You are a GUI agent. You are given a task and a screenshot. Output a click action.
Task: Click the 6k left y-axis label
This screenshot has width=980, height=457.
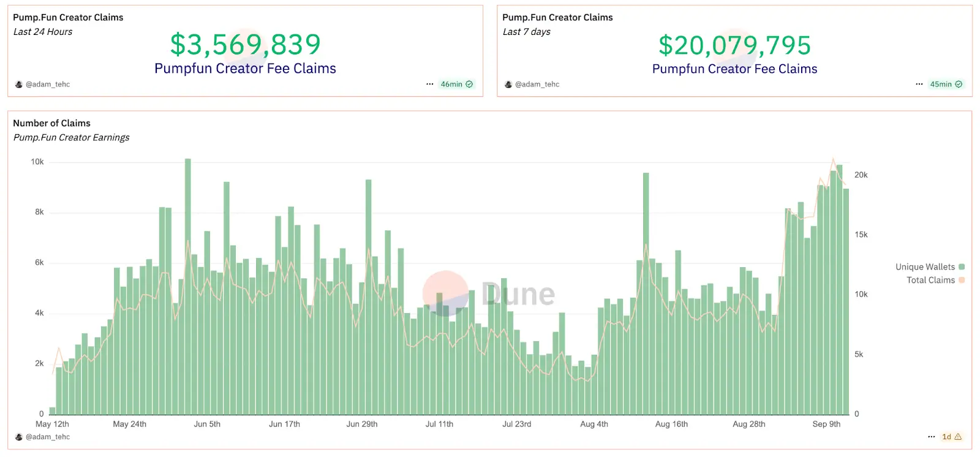point(39,263)
